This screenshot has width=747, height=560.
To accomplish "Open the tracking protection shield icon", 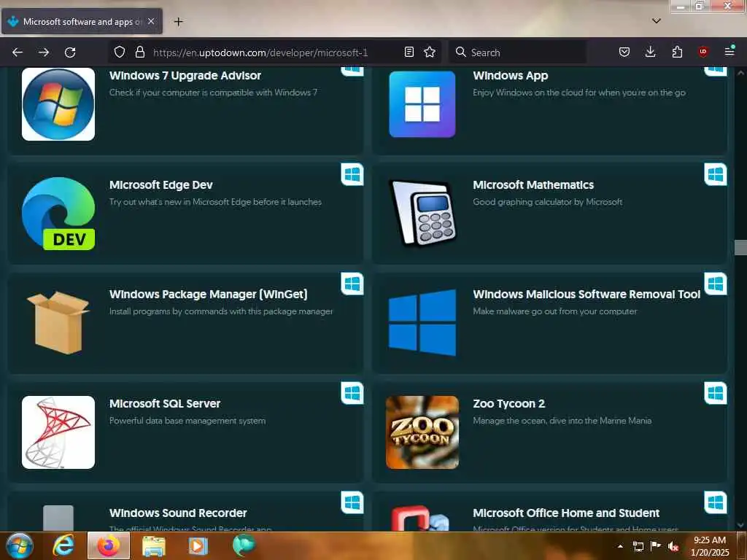I will pyautogui.click(x=120, y=52).
